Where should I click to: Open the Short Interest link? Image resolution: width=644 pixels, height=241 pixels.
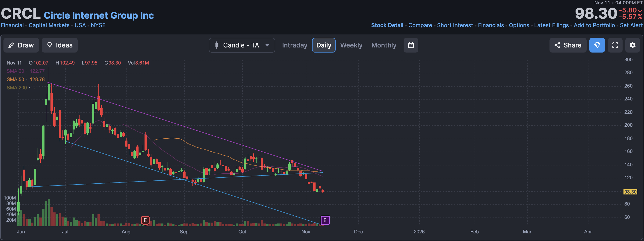455,25
